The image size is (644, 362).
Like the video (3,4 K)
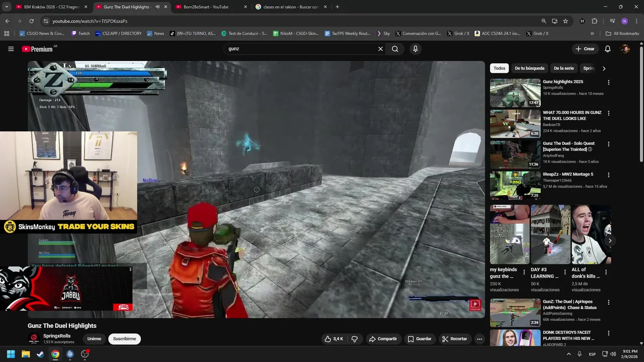[335, 339]
